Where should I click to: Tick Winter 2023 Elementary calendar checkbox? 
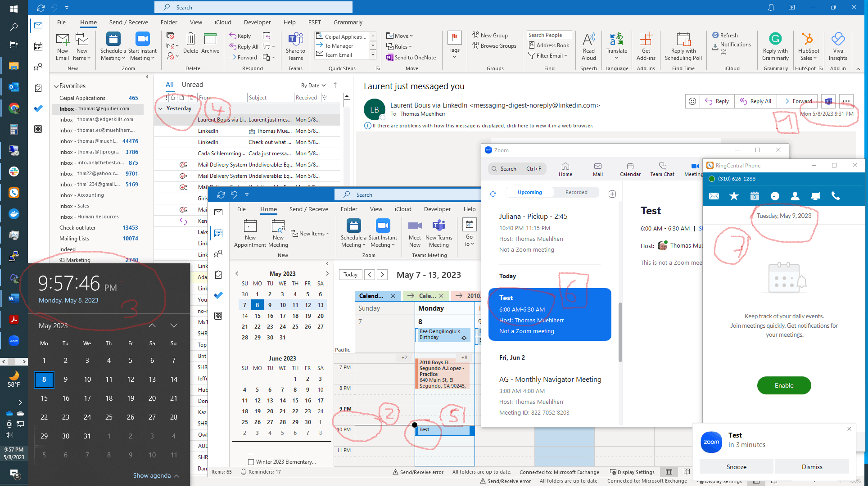tap(251, 462)
